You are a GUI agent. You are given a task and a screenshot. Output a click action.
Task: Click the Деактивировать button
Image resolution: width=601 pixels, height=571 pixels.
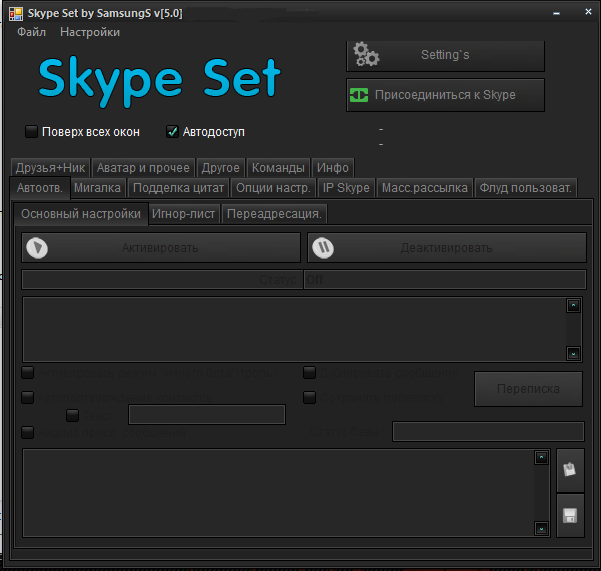click(447, 248)
